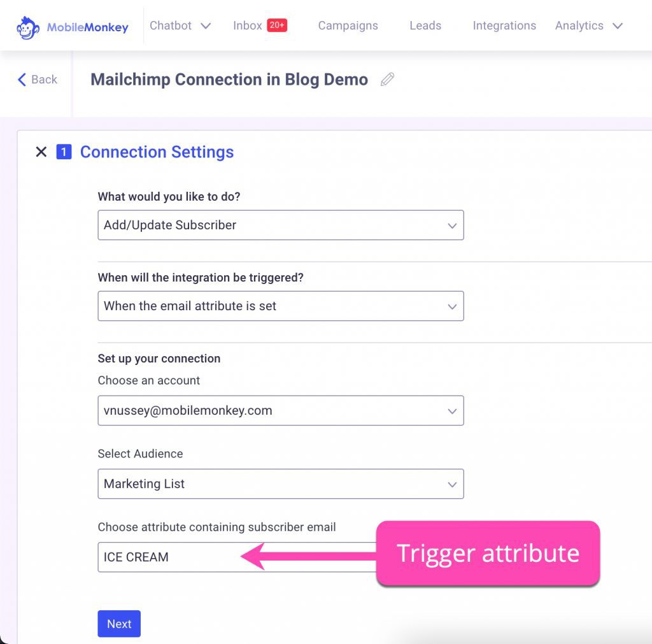This screenshot has height=644, width=652.
Task: Expand the Analytics menu chevron
Action: click(x=617, y=26)
